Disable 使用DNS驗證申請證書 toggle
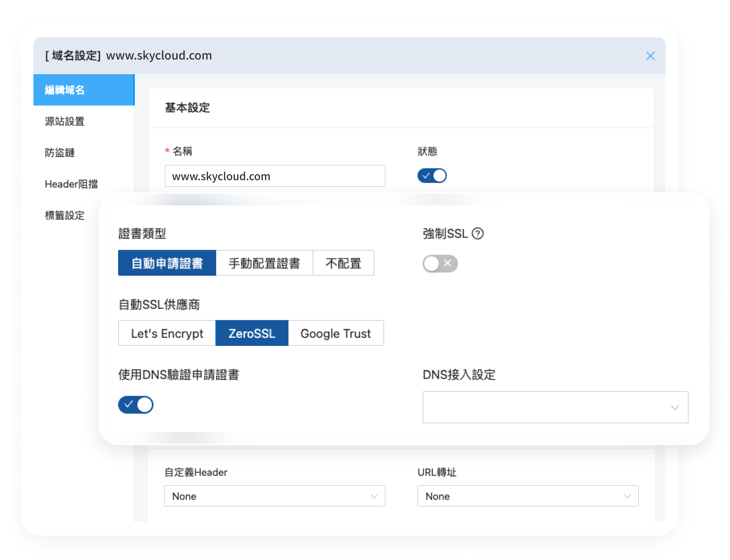The height and width of the screenshot is (560, 730). (x=136, y=405)
